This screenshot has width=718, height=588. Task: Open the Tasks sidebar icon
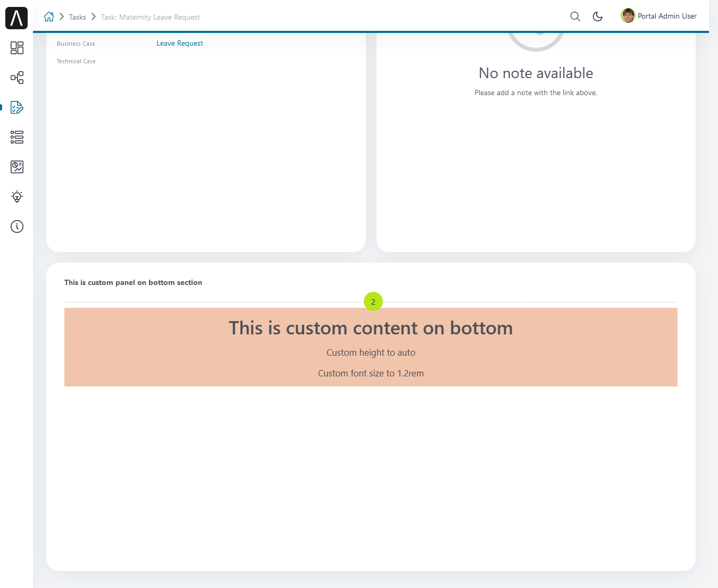(17, 107)
